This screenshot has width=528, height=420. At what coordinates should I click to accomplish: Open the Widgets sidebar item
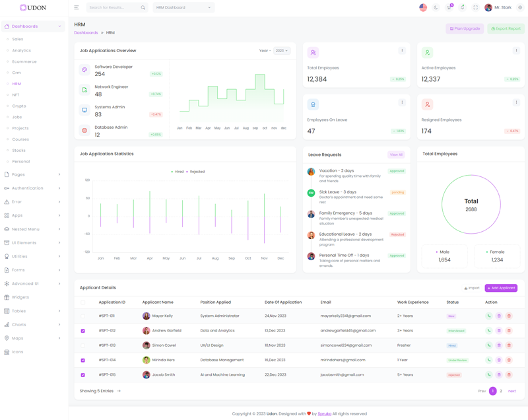[20, 297]
